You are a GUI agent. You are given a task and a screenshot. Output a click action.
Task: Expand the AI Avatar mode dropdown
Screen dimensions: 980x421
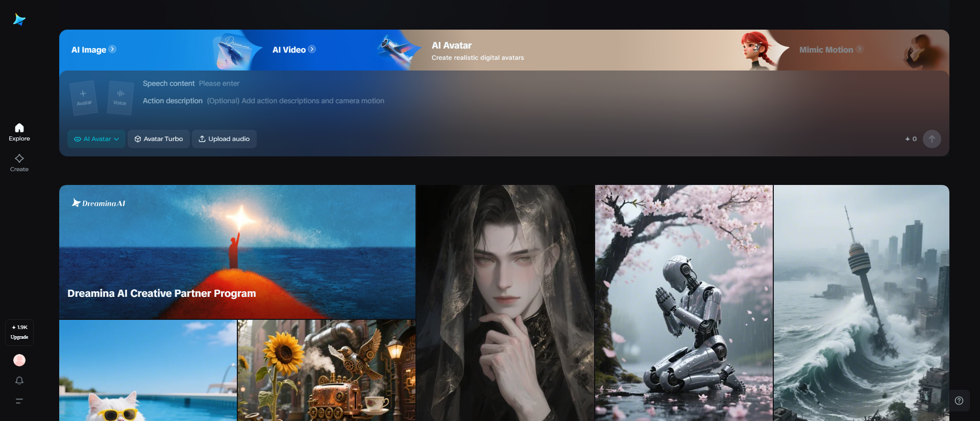(96, 139)
